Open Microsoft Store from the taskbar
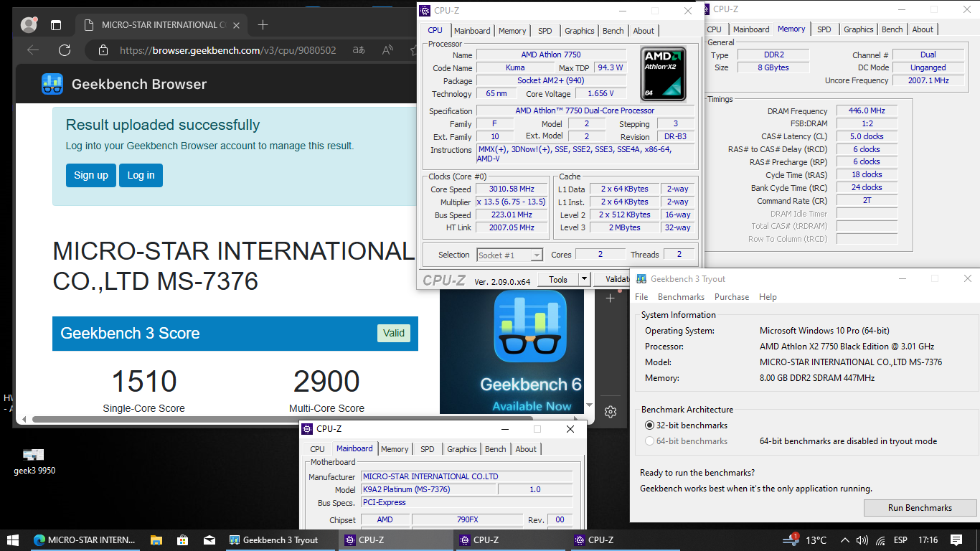 pyautogui.click(x=182, y=540)
